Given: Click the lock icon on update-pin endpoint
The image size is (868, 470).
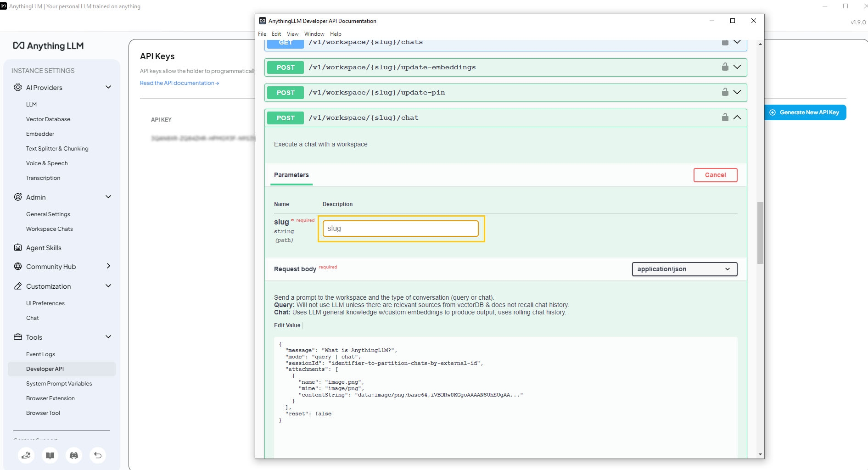Looking at the screenshot, I should pos(725,92).
